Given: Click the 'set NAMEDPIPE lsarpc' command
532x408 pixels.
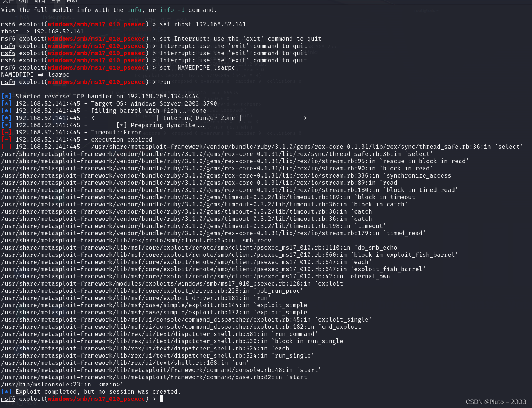Looking at the screenshot, I should click(x=197, y=67).
